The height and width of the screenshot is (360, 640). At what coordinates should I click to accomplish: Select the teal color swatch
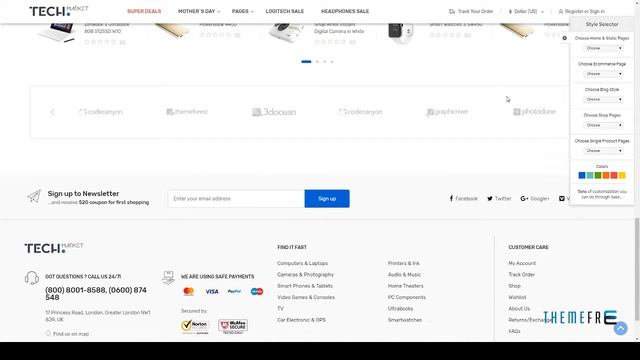(x=590, y=176)
